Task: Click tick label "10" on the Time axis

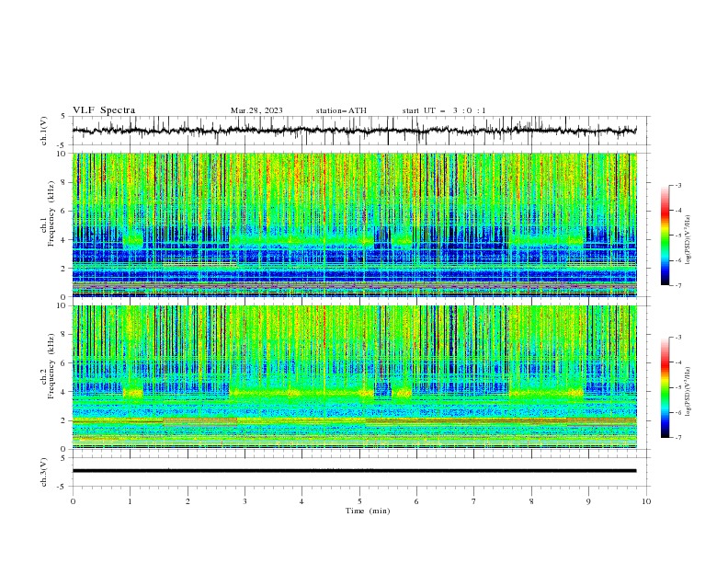Action: coord(646,501)
